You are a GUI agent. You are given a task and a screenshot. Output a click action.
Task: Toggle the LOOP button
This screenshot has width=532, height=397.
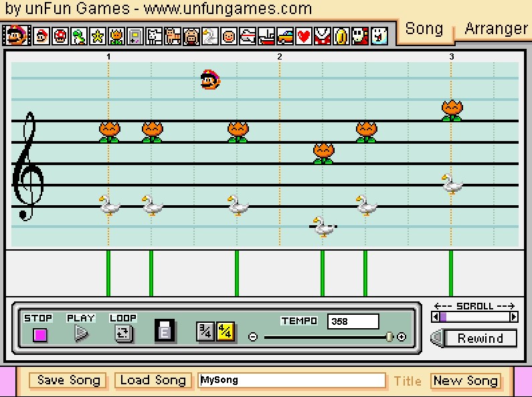(x=123, y=334)
